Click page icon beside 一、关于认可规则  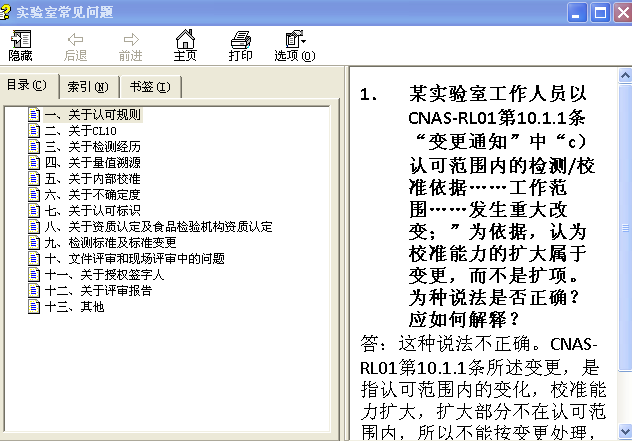coord(34,115)
